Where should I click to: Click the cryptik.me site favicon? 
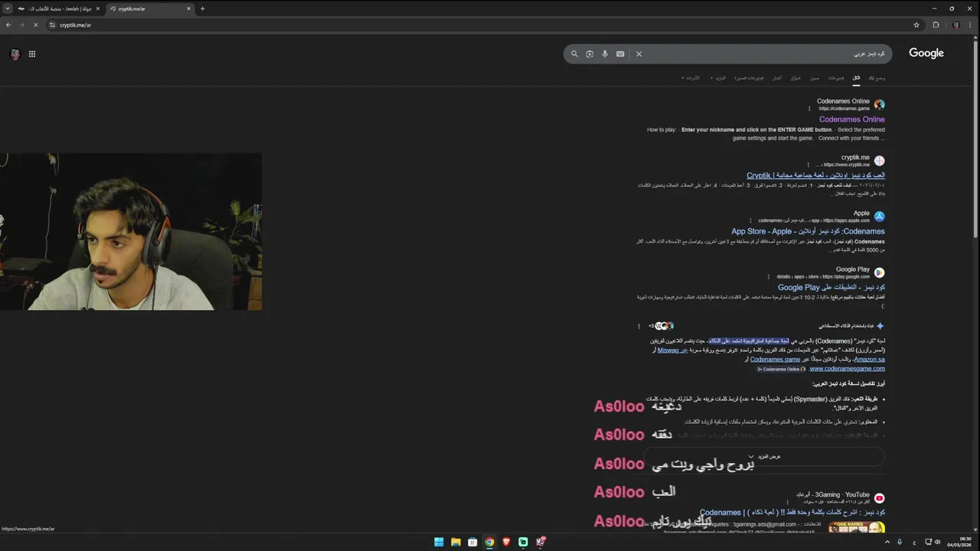[x=879, y=161]
